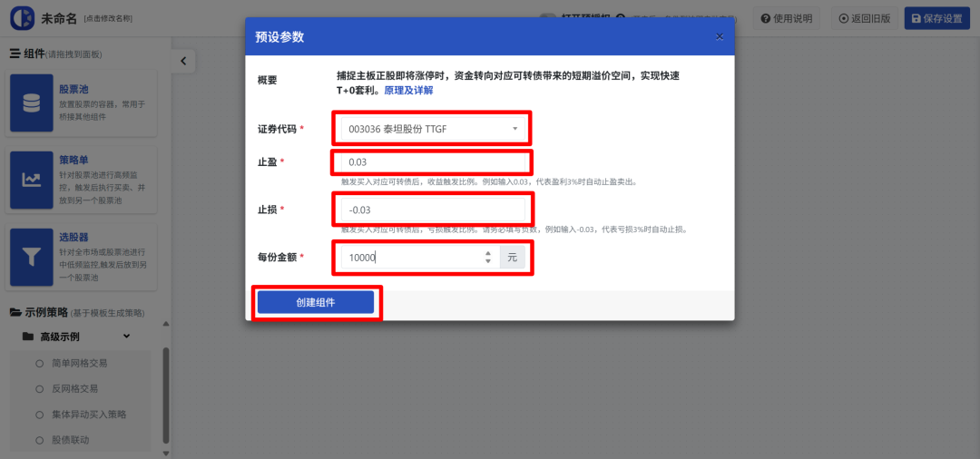Click the 止损 input field
980x459 pixels.
click(x=433, y=210)
